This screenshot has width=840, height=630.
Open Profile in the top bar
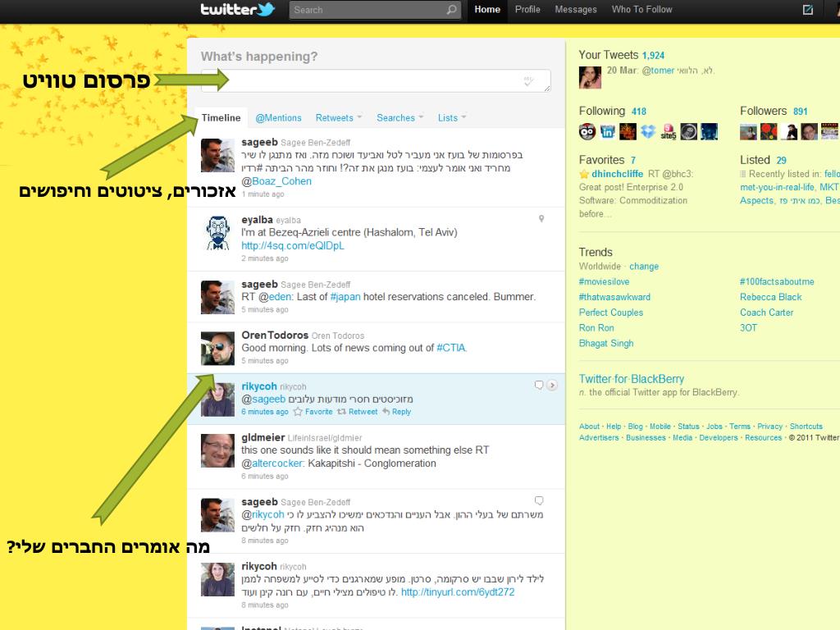point(527,10)
